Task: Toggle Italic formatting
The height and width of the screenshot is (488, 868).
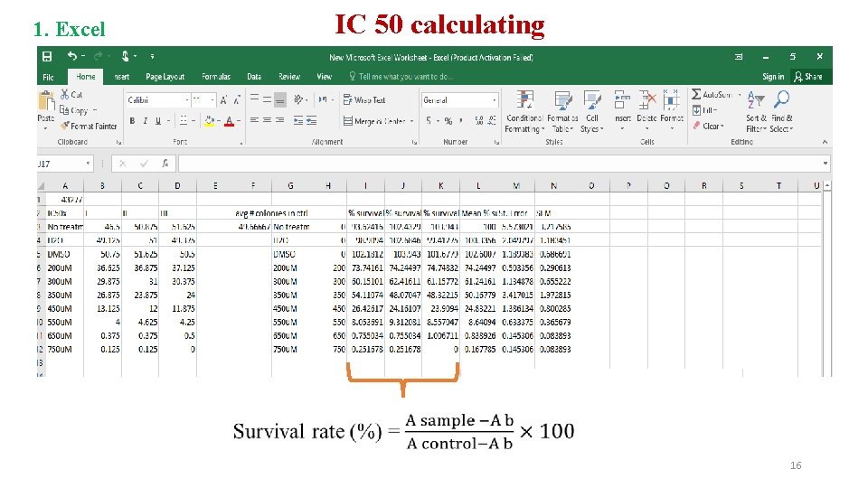Action: (x=145, y=120)
